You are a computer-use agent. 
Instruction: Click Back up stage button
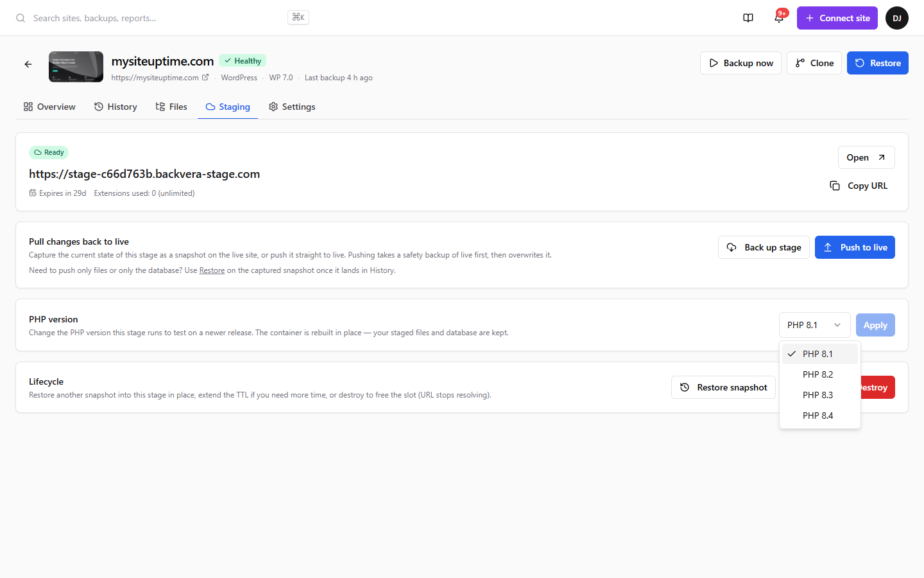click(x=764, y=247)
